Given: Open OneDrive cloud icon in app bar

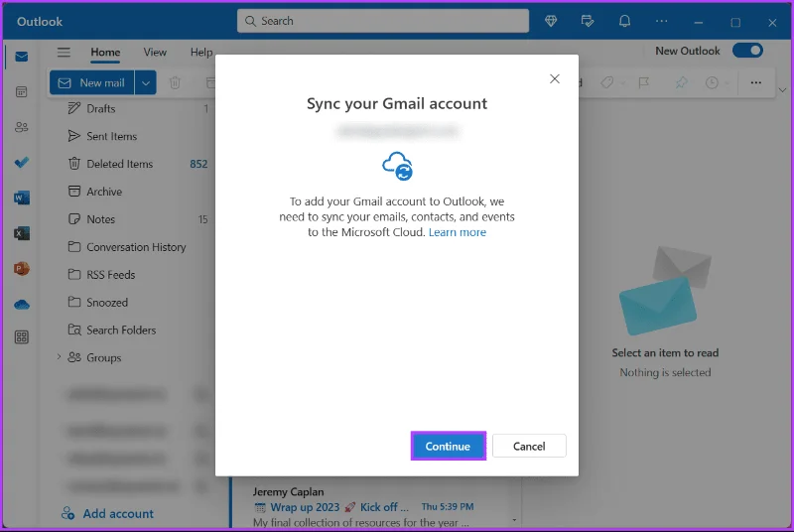Looking at the screenshot, I should pyautogui.click(x=21, y=305).
